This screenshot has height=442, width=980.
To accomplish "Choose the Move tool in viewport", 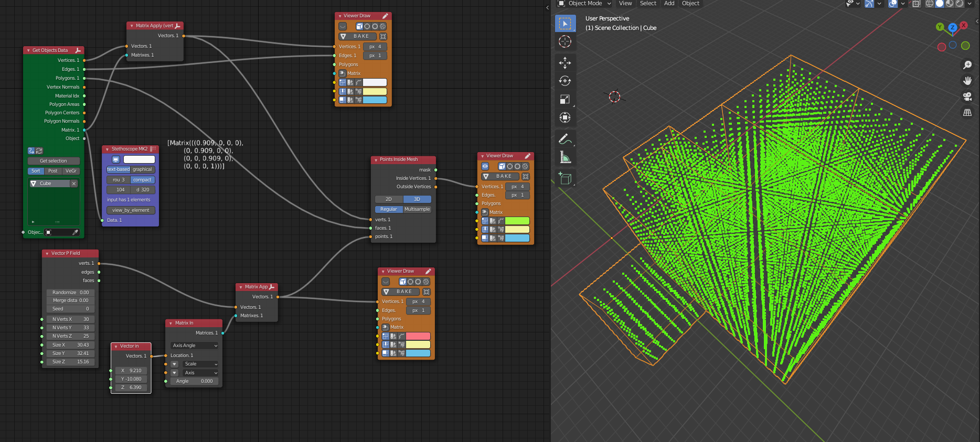I will [565, 63].
